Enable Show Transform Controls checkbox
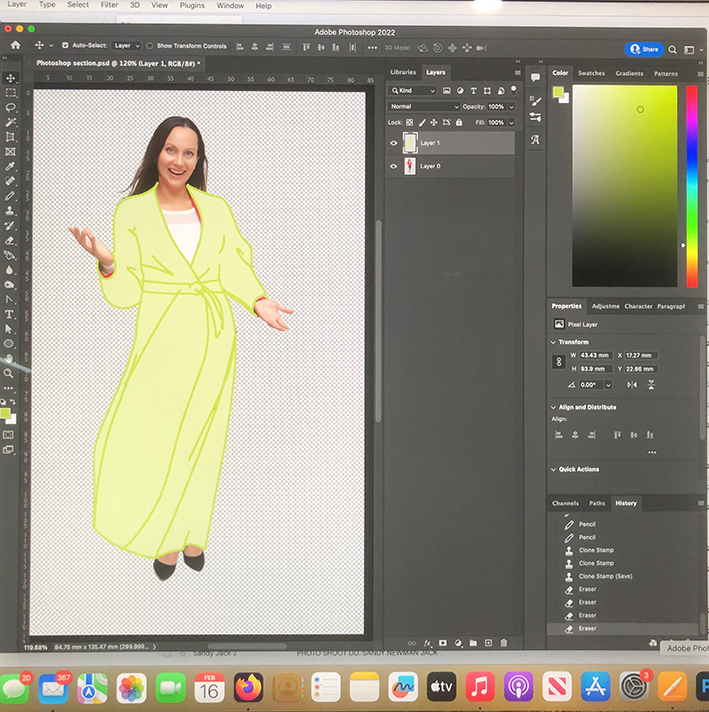The height and width of the screenshot is (712, 709). (150, 46)
